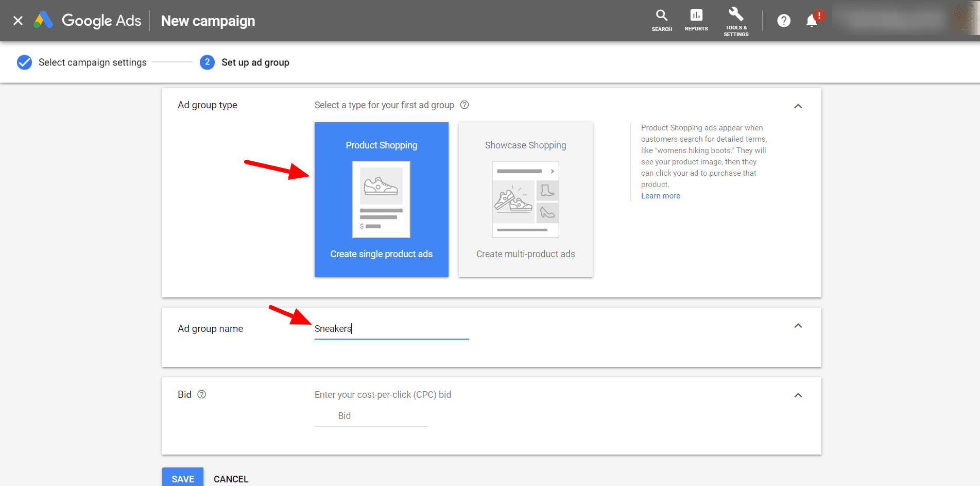980x486 pixels.
Task: Show help for ad group type
Action: (x=465, y=105)
